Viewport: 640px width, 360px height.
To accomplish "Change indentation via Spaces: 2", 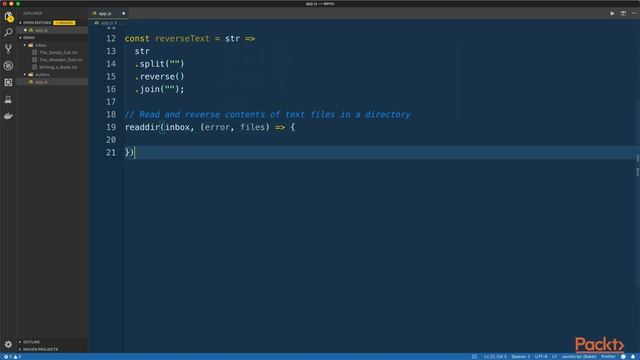I will pos(520,357).
